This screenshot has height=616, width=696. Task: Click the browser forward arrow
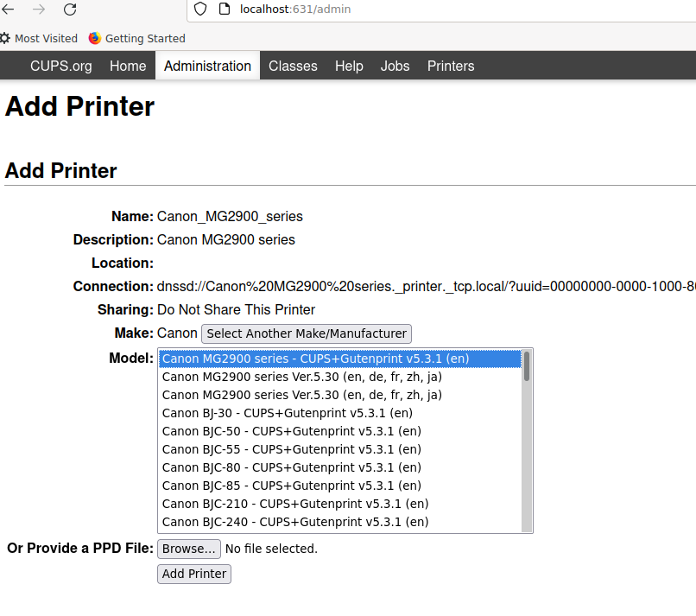pos(39,9)
